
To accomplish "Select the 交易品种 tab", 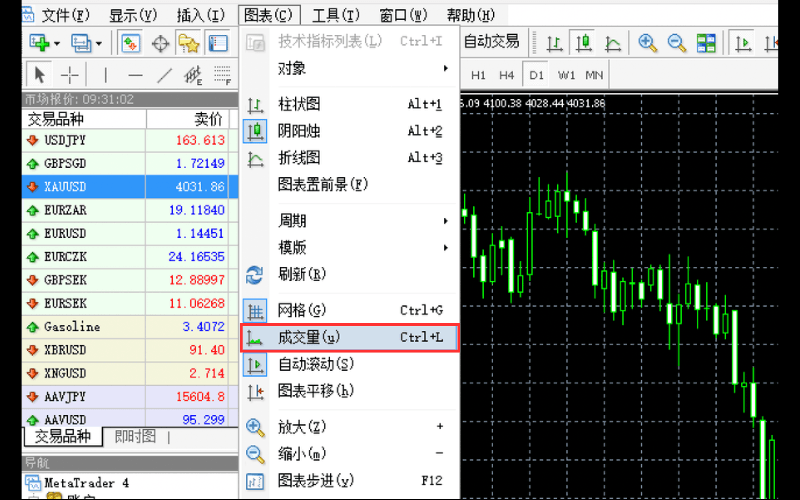I will tap(63, 437).
